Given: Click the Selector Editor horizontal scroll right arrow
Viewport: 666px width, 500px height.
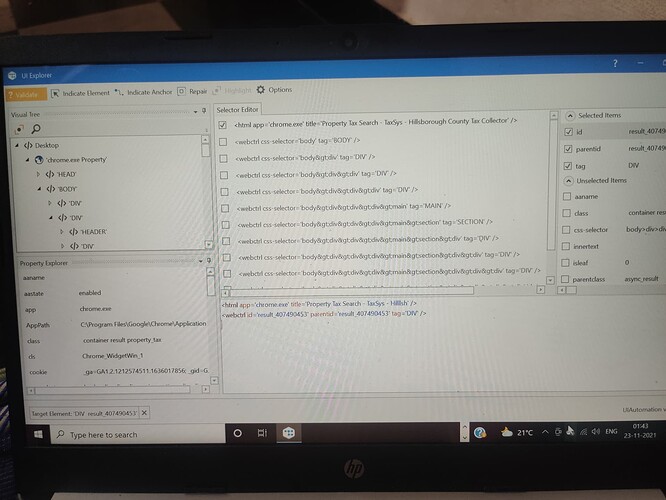Looking at the screenshot, I should [540, 290].
